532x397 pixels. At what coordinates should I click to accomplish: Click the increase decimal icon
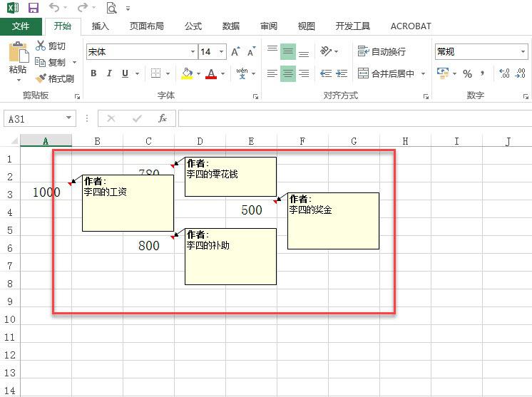tap(504, 73)
